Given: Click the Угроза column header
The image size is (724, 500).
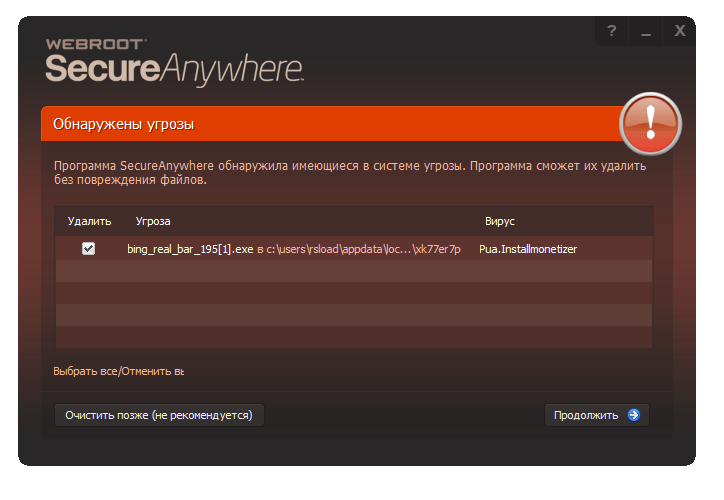Looking at the screenshot, I should 153,222.
